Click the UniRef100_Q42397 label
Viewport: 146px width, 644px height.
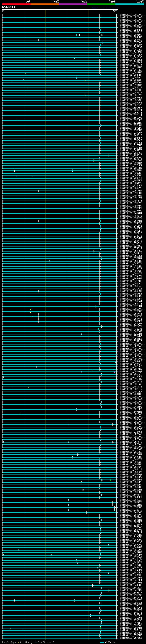tap(131, 47)
